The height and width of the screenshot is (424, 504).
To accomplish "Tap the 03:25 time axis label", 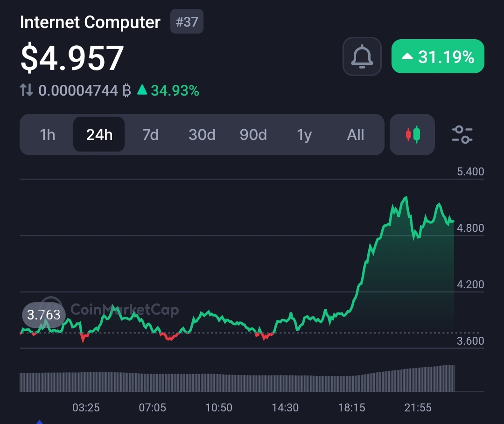I will click(86, 408).
